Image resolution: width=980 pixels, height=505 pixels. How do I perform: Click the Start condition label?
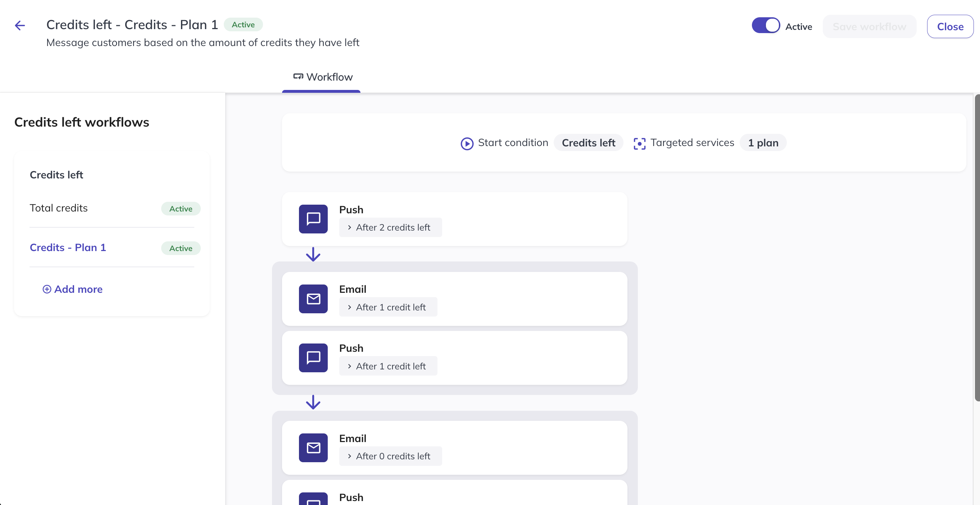tap(513, 142)
